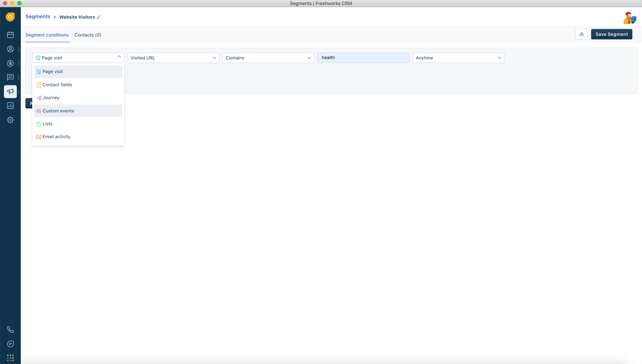Click the pencil icon to rename segment
Viewport: 642px width, 364px height.
99,17
